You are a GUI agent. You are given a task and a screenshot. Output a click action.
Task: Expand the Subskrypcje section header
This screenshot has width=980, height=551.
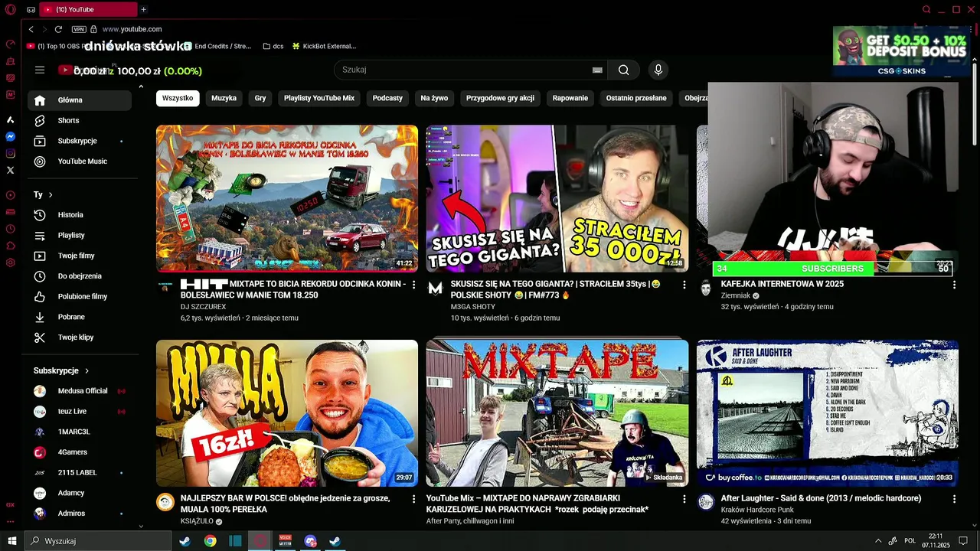[x=61, y=370]
